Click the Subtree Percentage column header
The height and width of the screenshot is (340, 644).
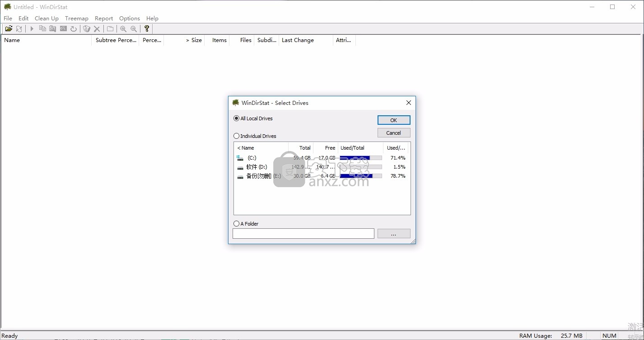pos(116,40)
